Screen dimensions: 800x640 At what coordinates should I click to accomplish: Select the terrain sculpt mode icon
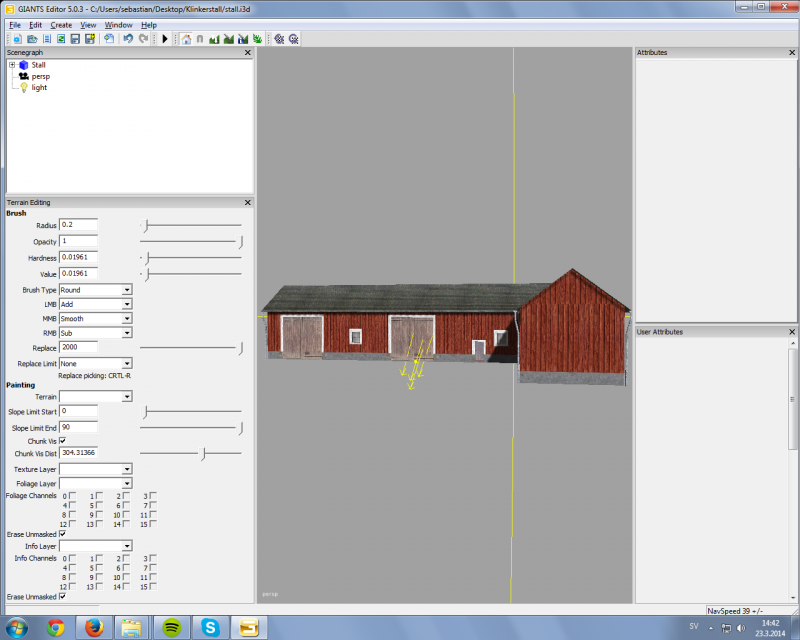click(214, 39)
